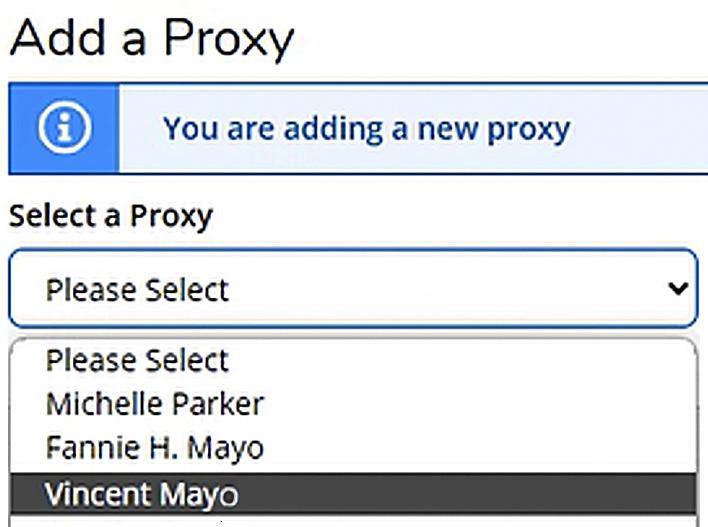Click the 'Add a Proxy' page heading
708x527 pixels.
pyautogui.click(x=152, y=39)
